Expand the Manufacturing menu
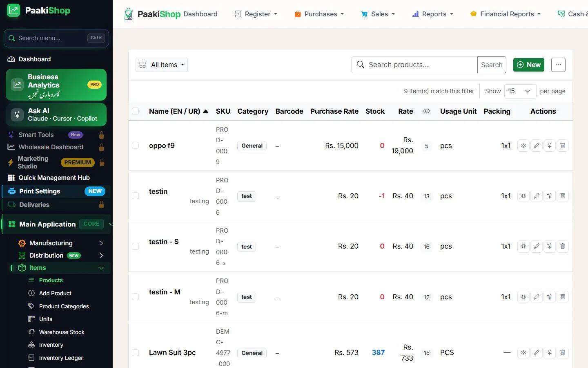Image resolution: width=588 pixels, height=368 pixels. 61,243
